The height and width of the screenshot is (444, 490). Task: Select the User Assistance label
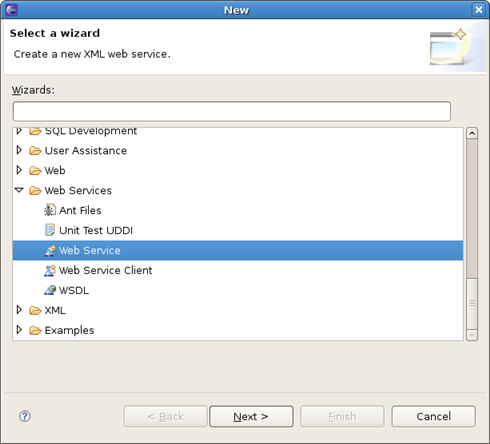tap(86, 151)
